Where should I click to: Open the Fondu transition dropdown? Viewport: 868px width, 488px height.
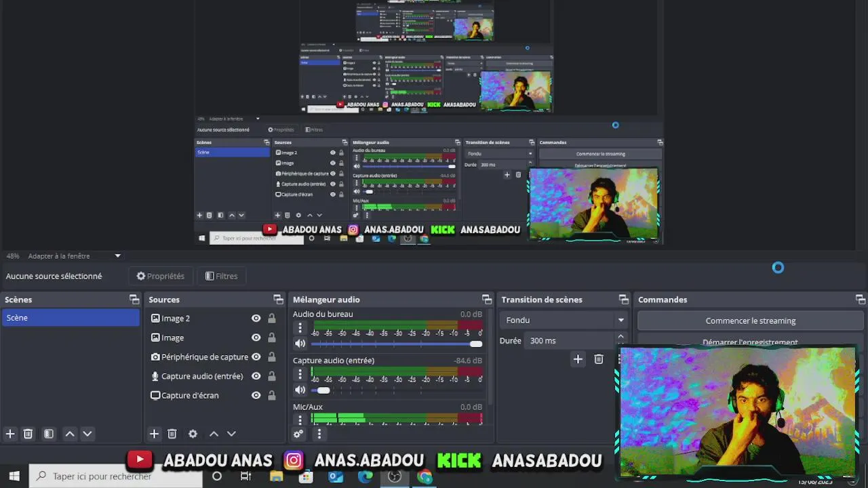(564, 320)
